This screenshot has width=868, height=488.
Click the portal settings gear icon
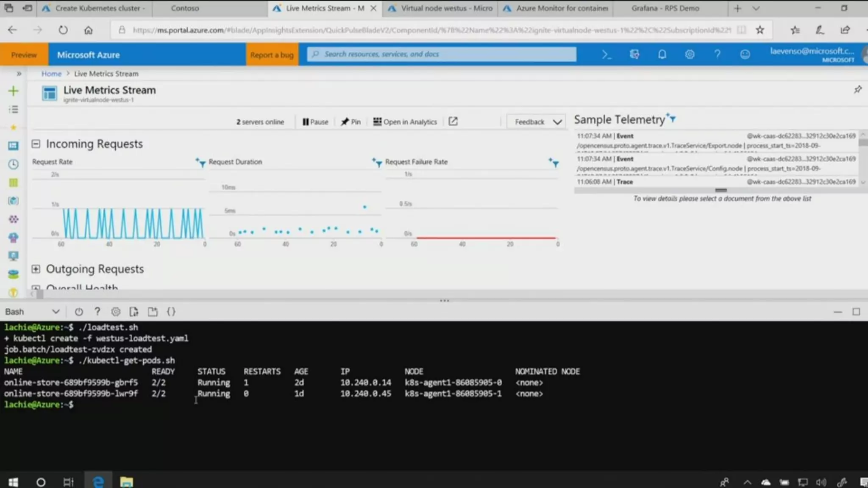pos(690,55)
